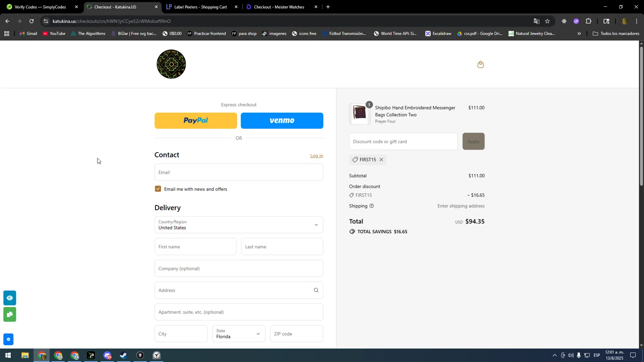Click the messenger bag product thumbnail
644x362 pixels.
tap(360, 114)
